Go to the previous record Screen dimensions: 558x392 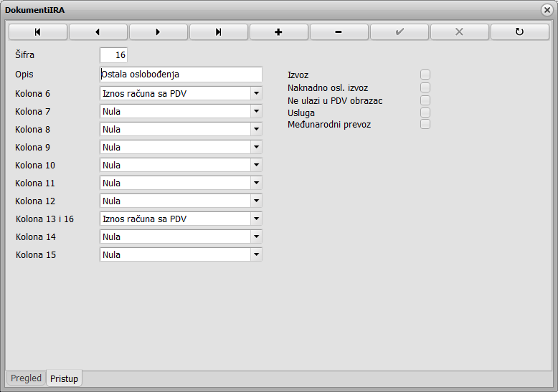98,32
